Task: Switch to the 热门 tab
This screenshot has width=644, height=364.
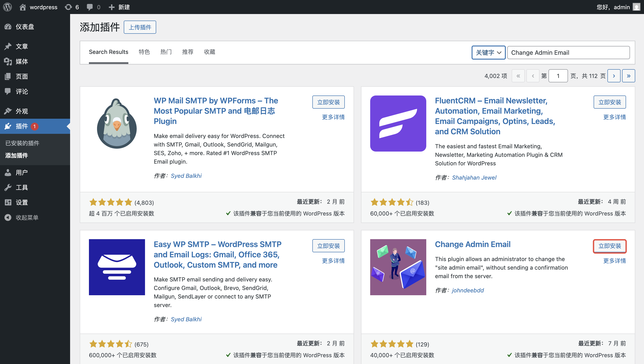Action: (166, 52)
